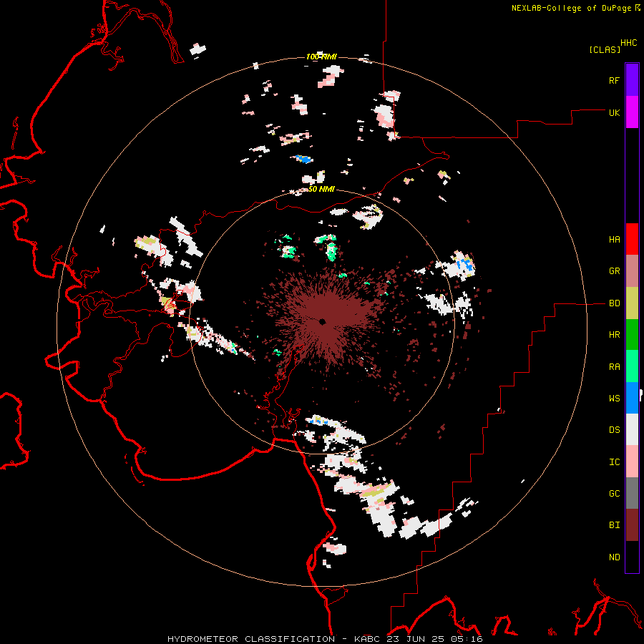The image size is (644, 644).
Task: Click the 50 NMI range ring label
Action: point(321,189)
